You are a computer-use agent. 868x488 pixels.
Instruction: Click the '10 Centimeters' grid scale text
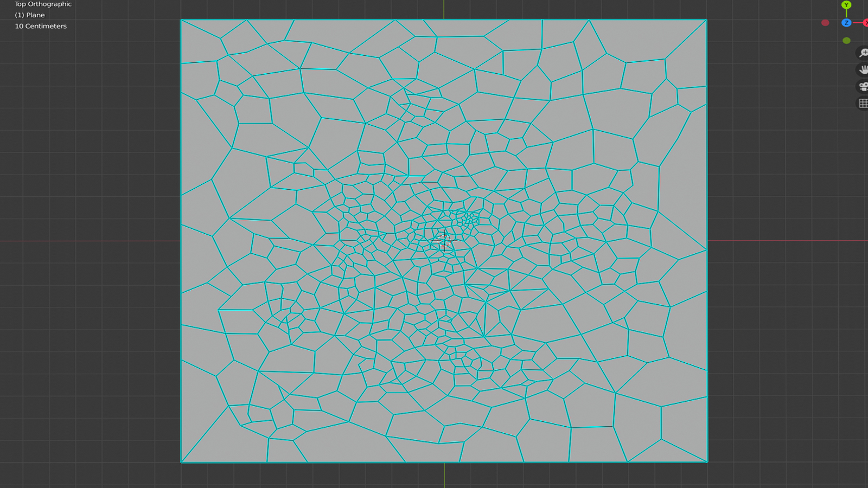tap(41, 26)
